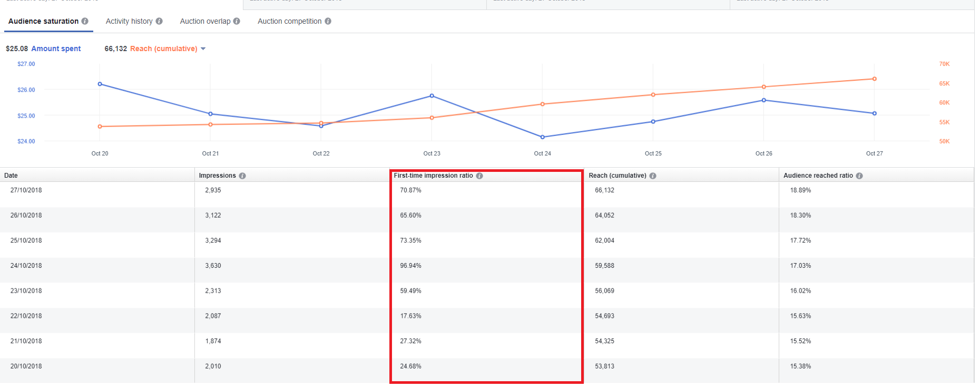
Task: Switch to the Activity history tab
Action: click(x=129, y=21)
